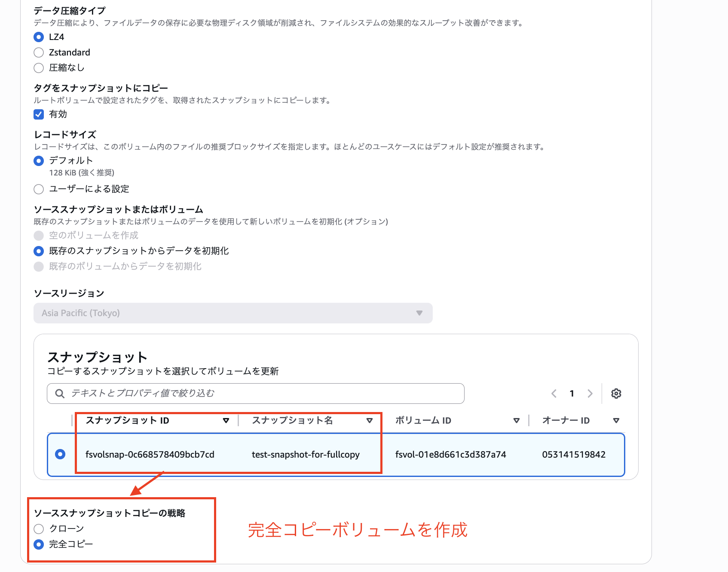728x572 pixels.
Task: Choose 既存のスナップショットからデータを初期化 option
Action: pyautogui.click(x=39, y=251)
